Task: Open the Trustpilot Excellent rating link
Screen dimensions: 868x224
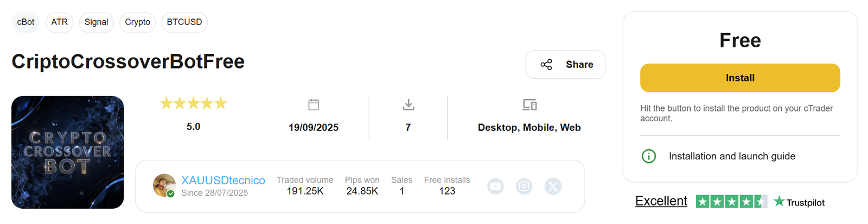Action: pos(661,201)
